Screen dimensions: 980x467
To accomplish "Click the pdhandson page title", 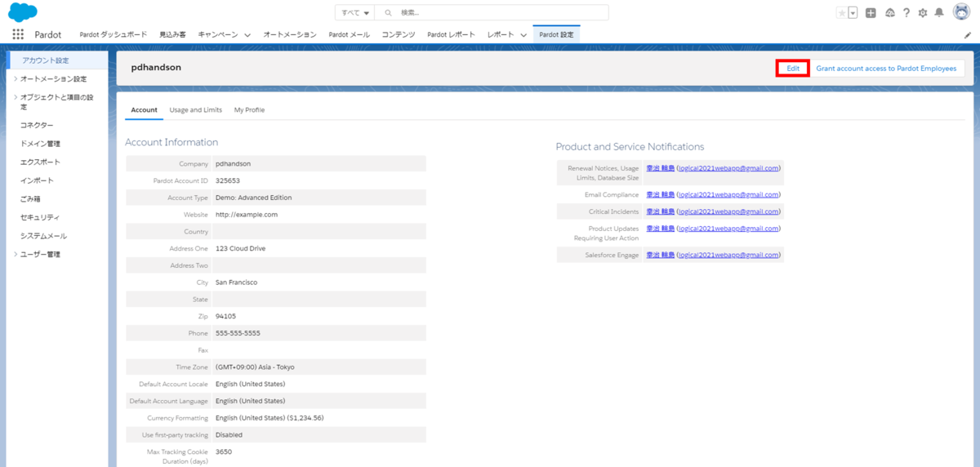I will pyautogui.click(x=156, y=68).
